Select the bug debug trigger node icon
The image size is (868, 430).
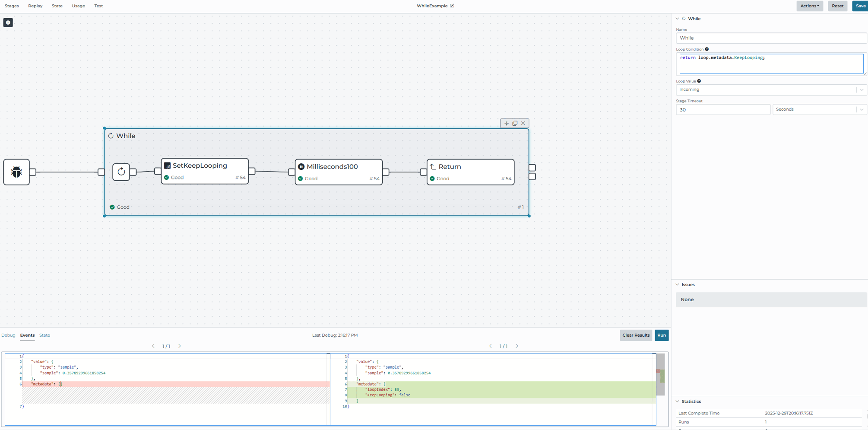[x=16, y=172]
